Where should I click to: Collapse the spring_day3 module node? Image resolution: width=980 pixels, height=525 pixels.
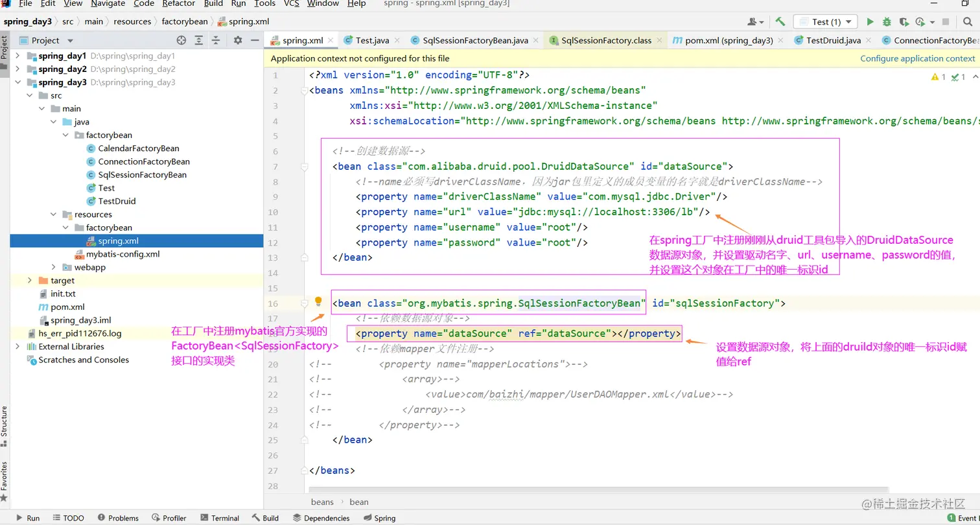[x=17, y=82]
